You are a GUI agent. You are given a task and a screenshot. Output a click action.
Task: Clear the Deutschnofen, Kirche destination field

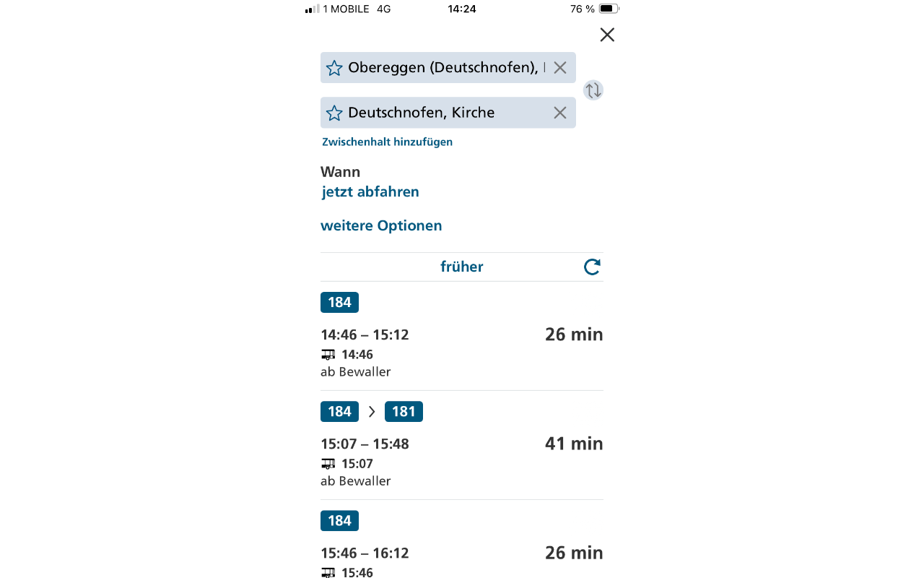click(x=559, y=113)
